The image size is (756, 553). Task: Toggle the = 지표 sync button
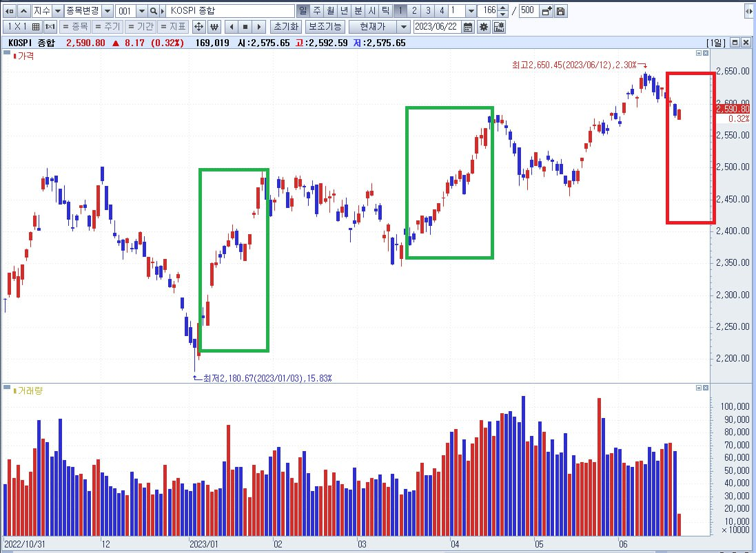pyautogui.click(x=173, y=26)
